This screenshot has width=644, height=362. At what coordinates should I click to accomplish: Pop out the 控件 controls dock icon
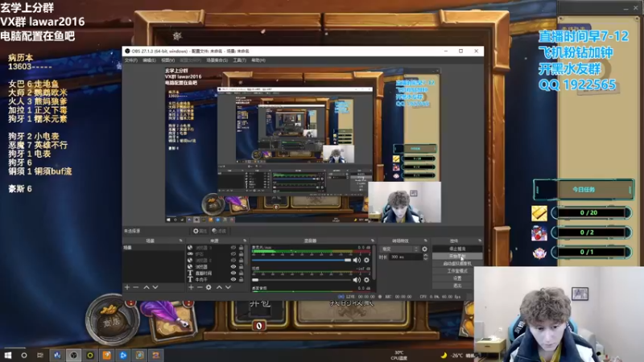tap(479, 241)
